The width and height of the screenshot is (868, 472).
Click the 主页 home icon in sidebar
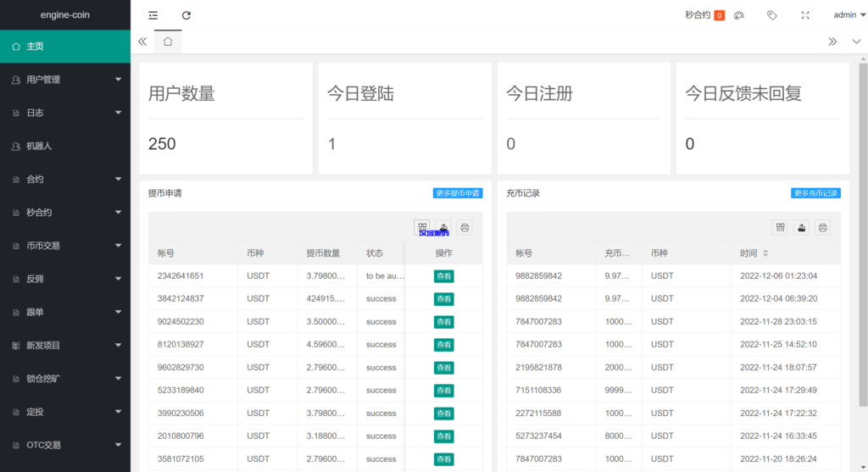coord(16,47)
